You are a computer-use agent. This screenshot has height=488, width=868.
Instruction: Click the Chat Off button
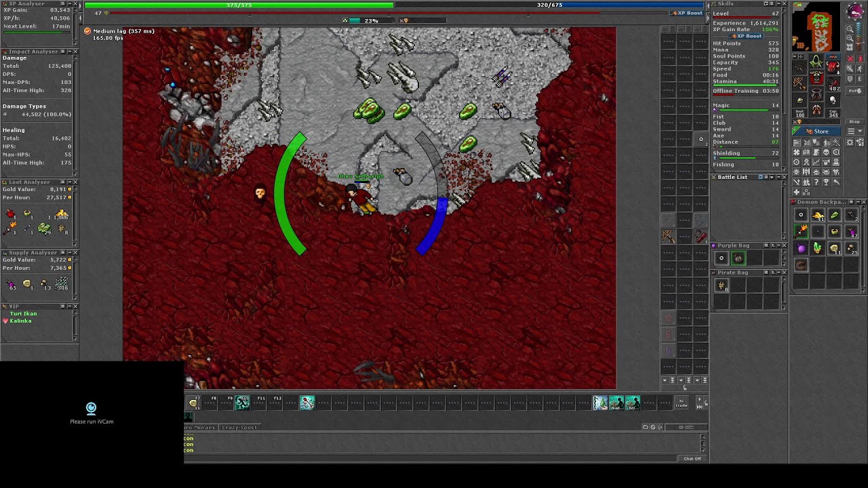(x=692, y=459)
